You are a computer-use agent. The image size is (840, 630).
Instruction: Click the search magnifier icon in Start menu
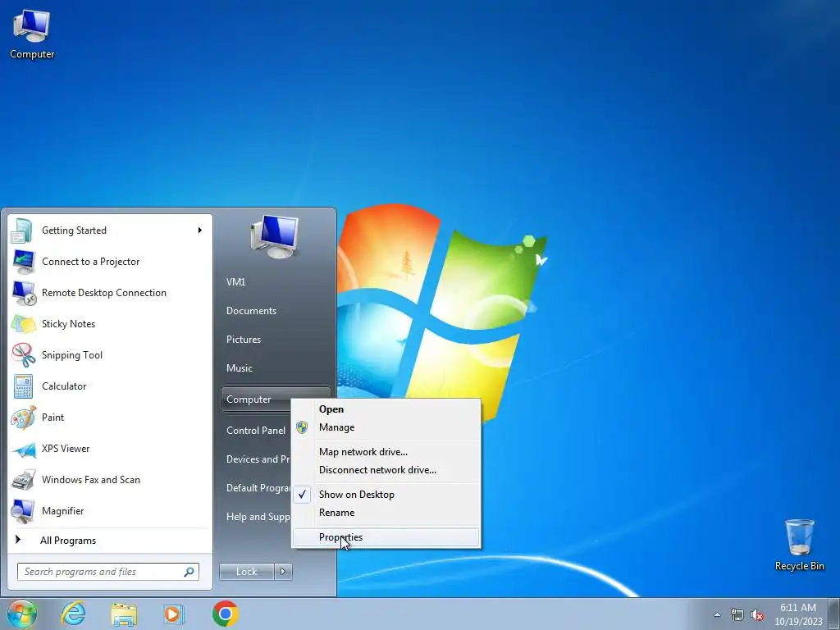pyautogui.click(x=189, y=572)
